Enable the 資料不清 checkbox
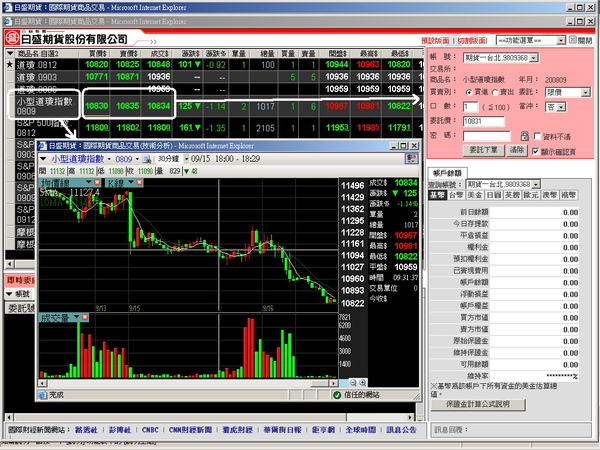This screenshot has width=600, height=450. pyautogui.click(x=537, y=136)
